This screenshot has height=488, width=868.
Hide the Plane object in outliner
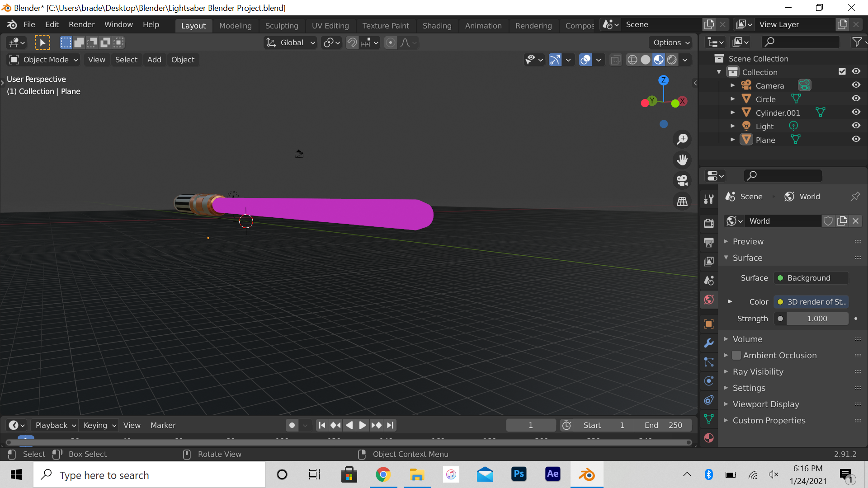point(856,139)
